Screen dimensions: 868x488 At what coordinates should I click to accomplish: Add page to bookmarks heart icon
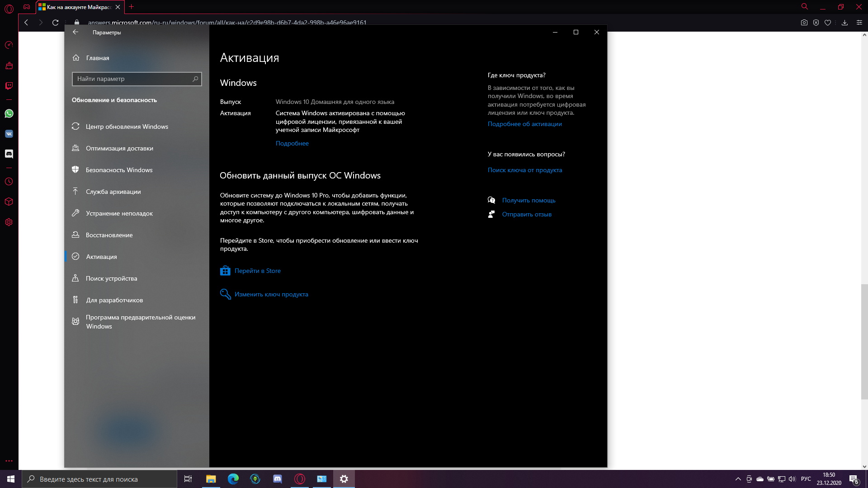(828, 23)
